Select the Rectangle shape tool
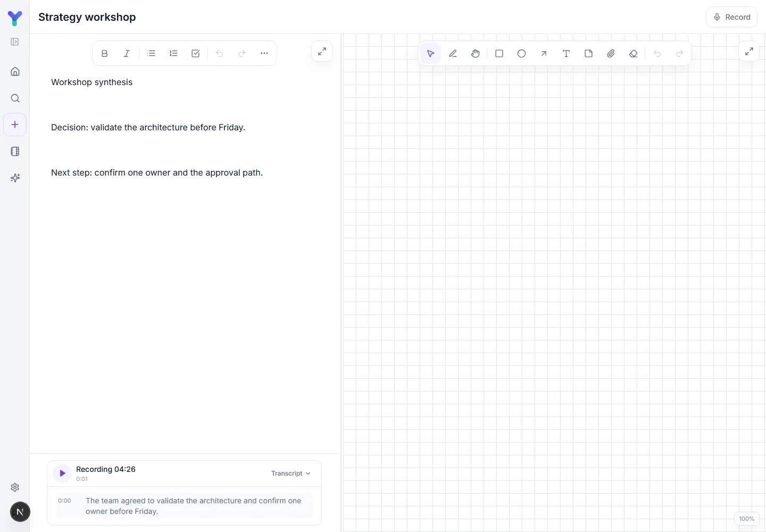This screenshot has height=532, width=766. tap(499, 54)
